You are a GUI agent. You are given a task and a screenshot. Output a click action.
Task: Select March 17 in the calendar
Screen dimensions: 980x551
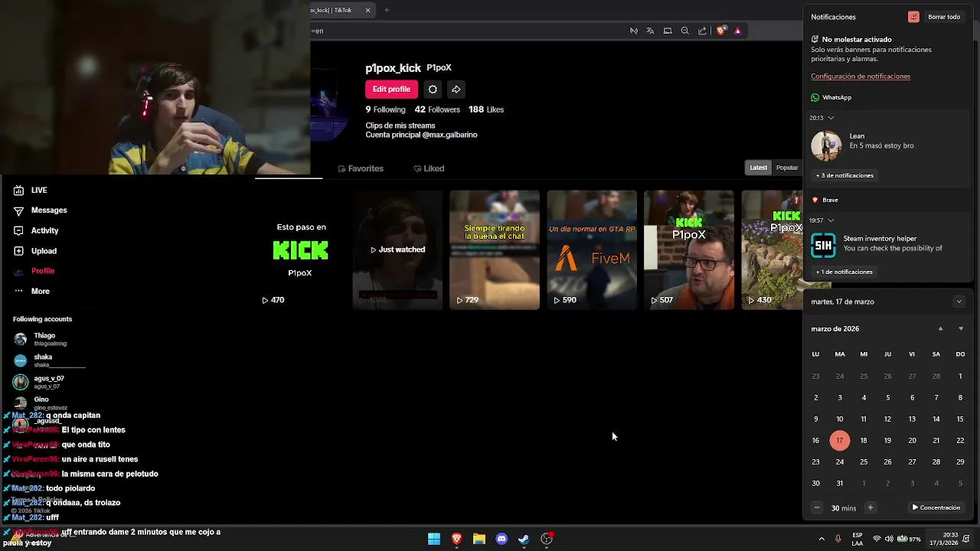coord(840,441)
